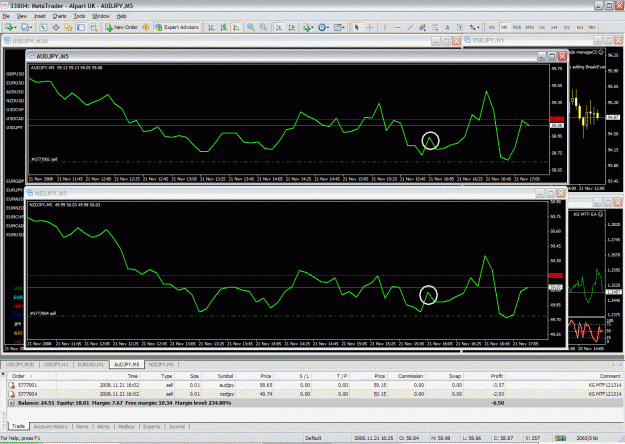Select order 5777004 row
This screenshot has height=444, width=625.
click(315, 394)
